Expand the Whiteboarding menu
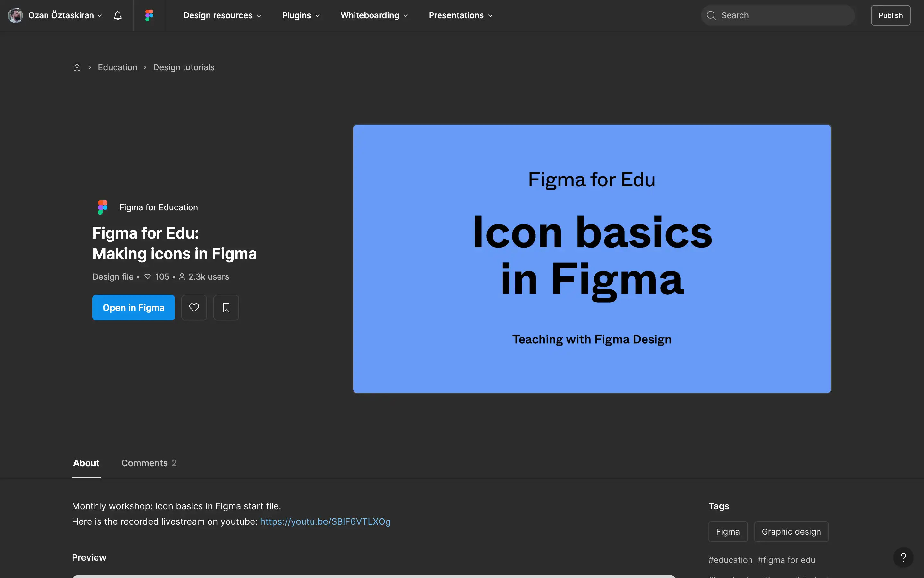This screenshot has height=578, width=924. [x=374, y=15]
